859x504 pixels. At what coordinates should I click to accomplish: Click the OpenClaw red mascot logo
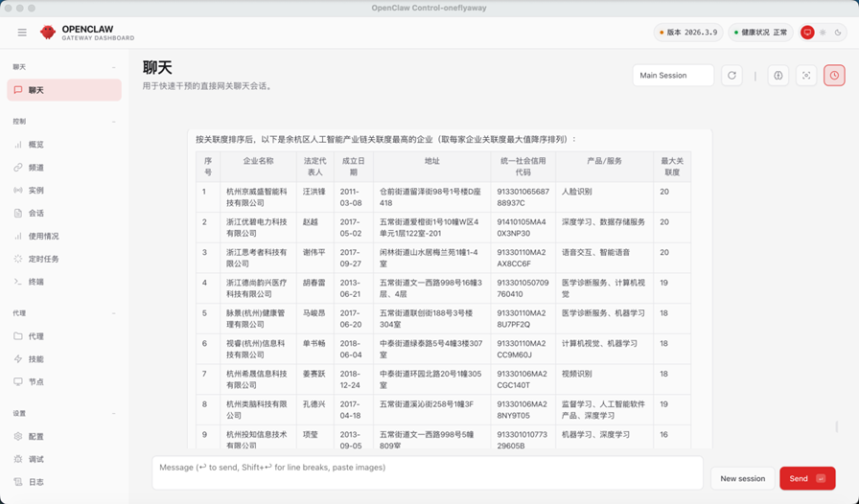point(48,33)
